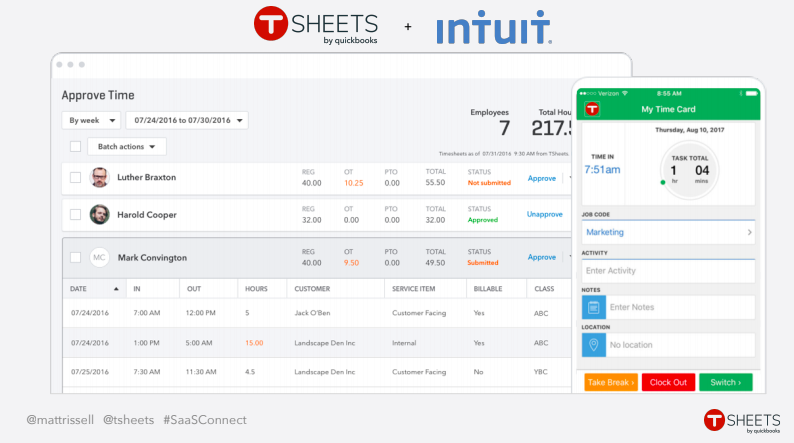Screen dimensions: 794x443
Task: Click the 12:00 PM out time cell
Action: [x=201, y=313]
